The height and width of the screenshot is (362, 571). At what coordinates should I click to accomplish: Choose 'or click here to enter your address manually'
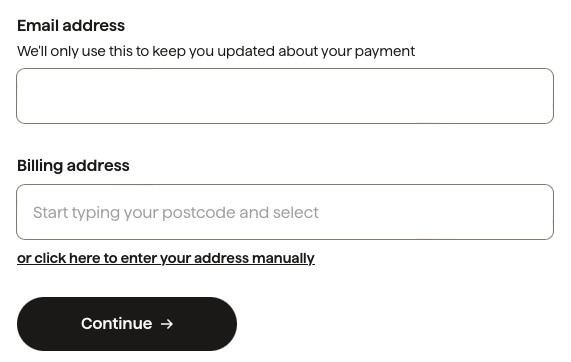(x=166, y=258)
